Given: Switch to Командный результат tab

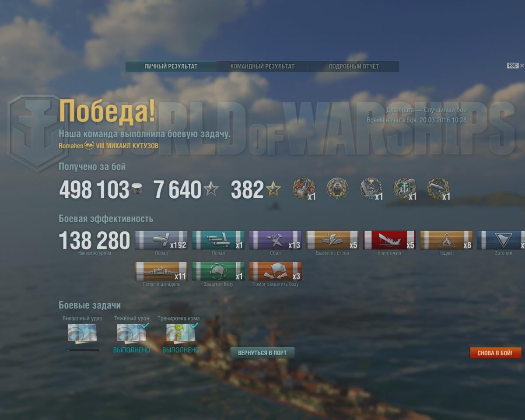Looking at the screenshot, I should (262, 66).
